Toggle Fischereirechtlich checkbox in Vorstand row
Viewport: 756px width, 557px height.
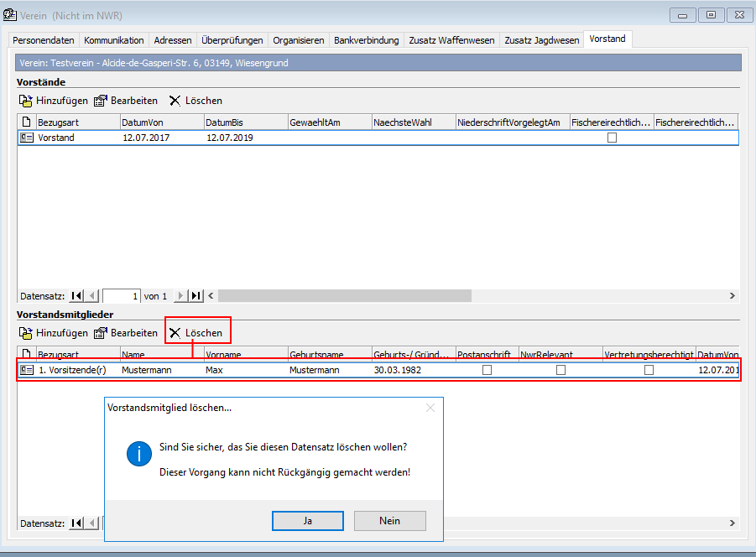(x=612, y=138)
